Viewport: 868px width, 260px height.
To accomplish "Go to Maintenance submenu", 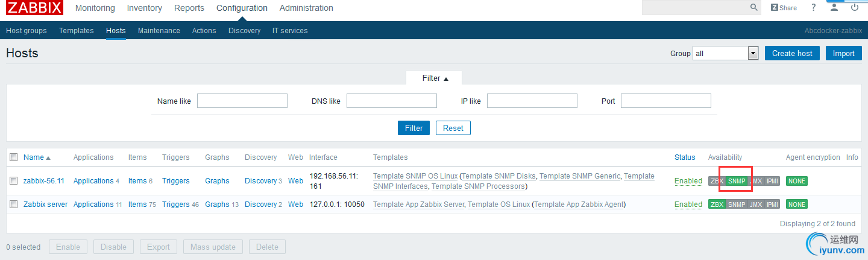I will click(x=159, y=31).
